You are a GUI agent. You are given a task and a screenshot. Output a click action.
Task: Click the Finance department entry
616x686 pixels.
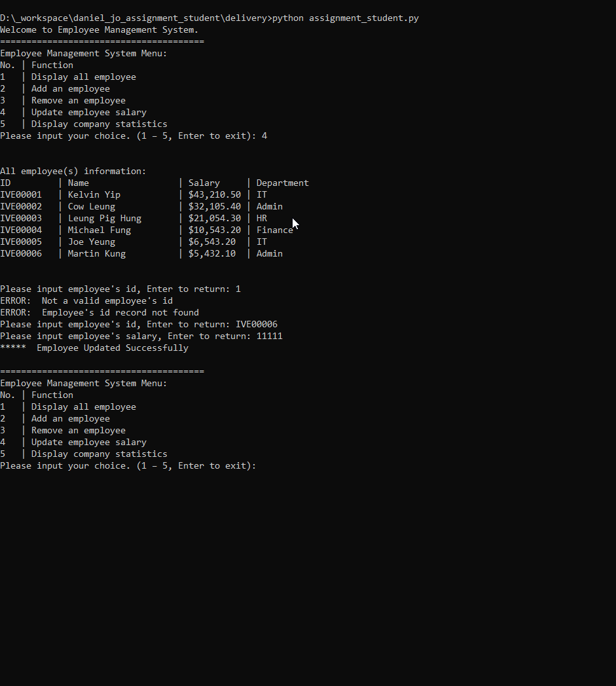click(274, 230)
